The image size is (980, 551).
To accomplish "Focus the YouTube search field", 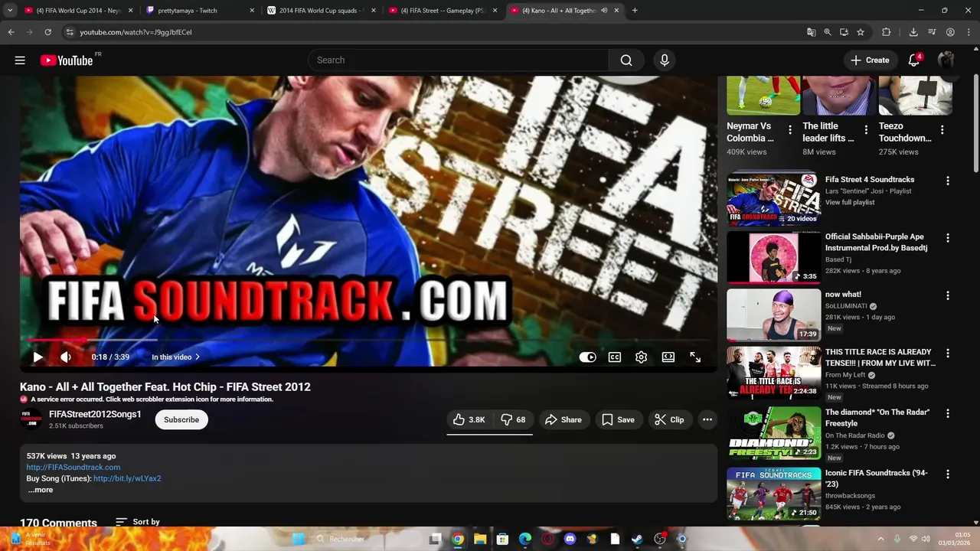I will point(458,60).
